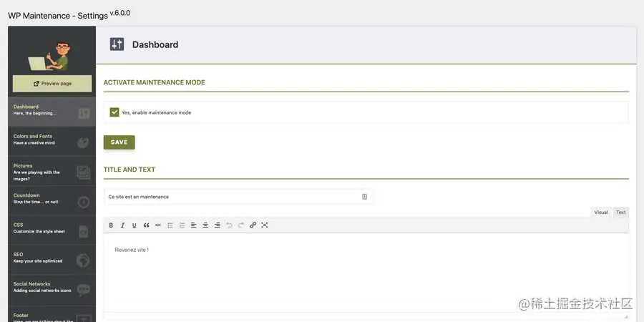Open the Social Networks section
This screenshot has width=644, height=322.
pyautogui.click(x=52, y=289)
